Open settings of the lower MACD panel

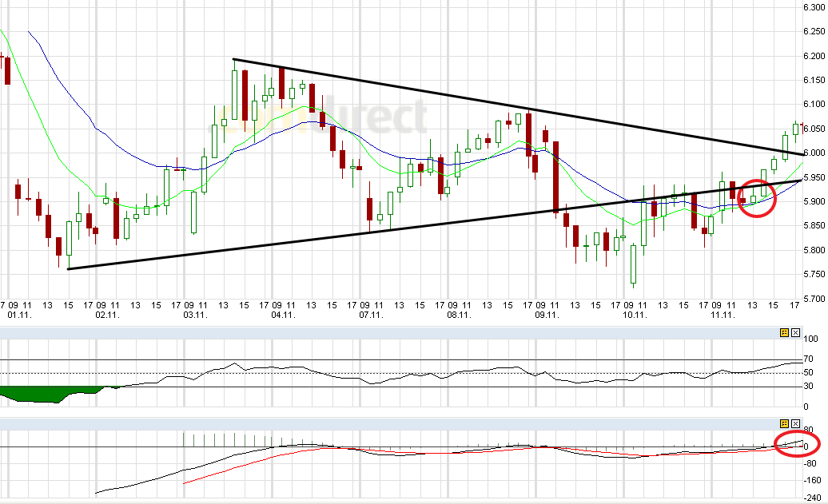pos(784,423)
